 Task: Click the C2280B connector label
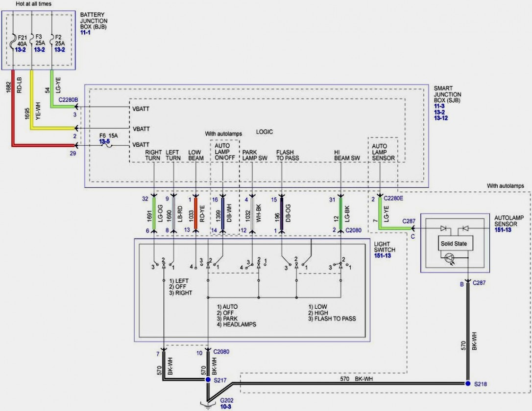point(68,100)
